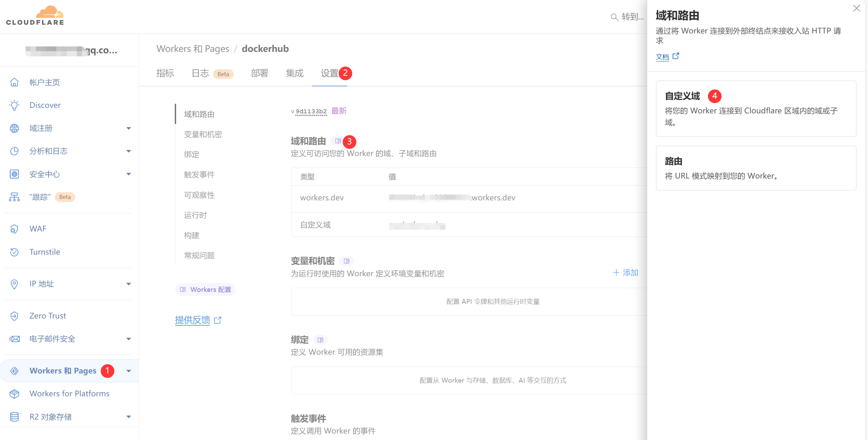Click the documentation icon beside 域和路由
Screen dimensions: 868x440
click(338, 140)
